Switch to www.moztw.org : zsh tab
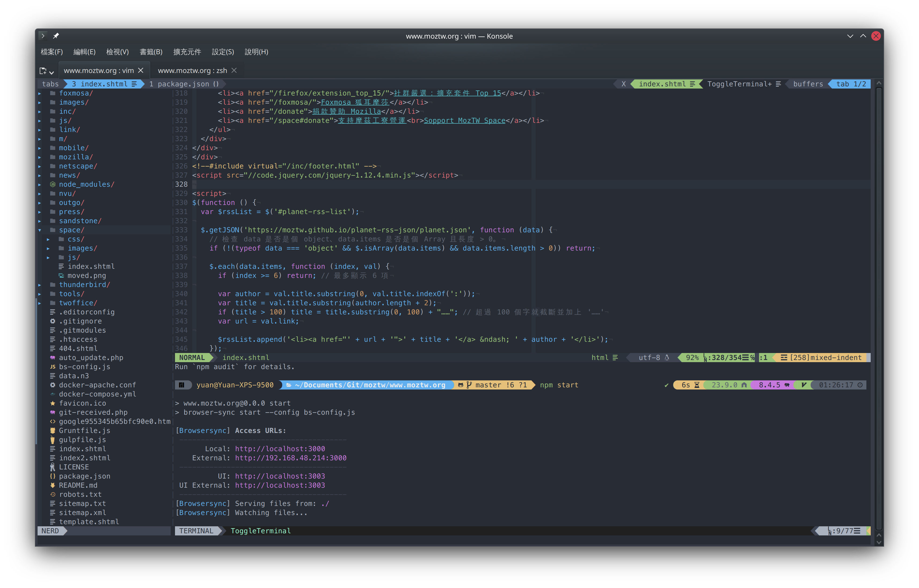Image resolution: width=919 pixels, height=588 pixels. pyautogui.click(x=192, y=71)
